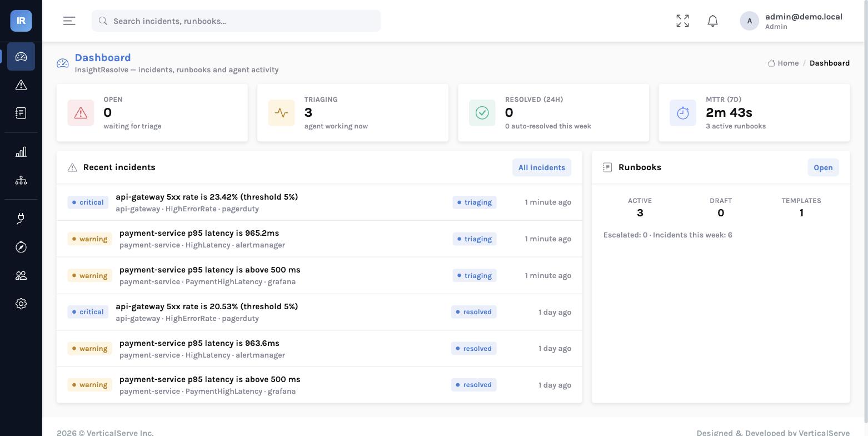Click critical badge on 23.42% incident

tap(88, 202)
